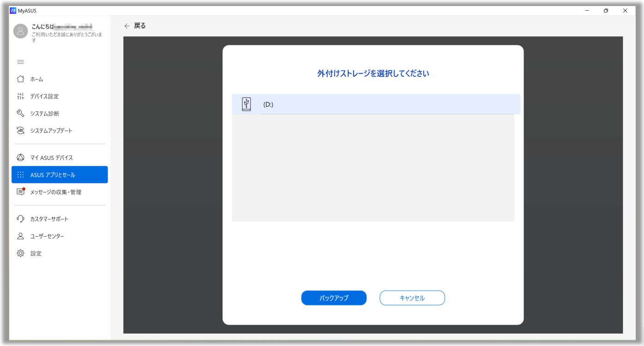This screenshot has width=644, height=346.
Task: Click the settings gear icon
Action: [x=20, y=253]
